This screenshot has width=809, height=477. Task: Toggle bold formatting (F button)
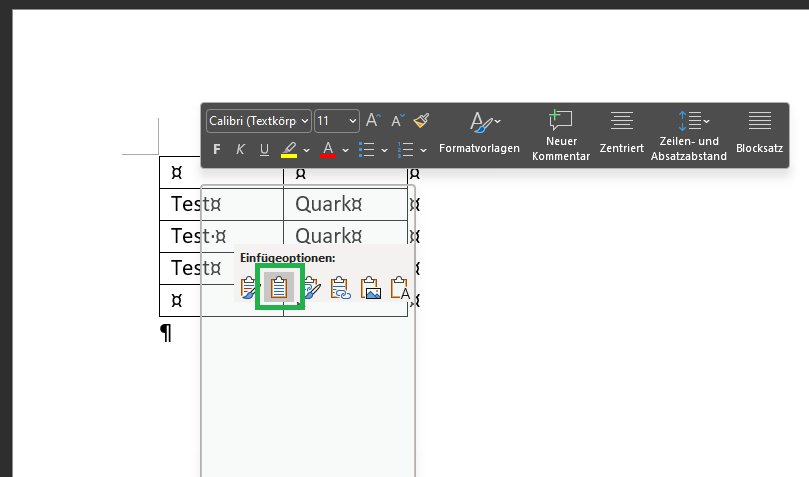pyautogui.click(x=217, y=150)
